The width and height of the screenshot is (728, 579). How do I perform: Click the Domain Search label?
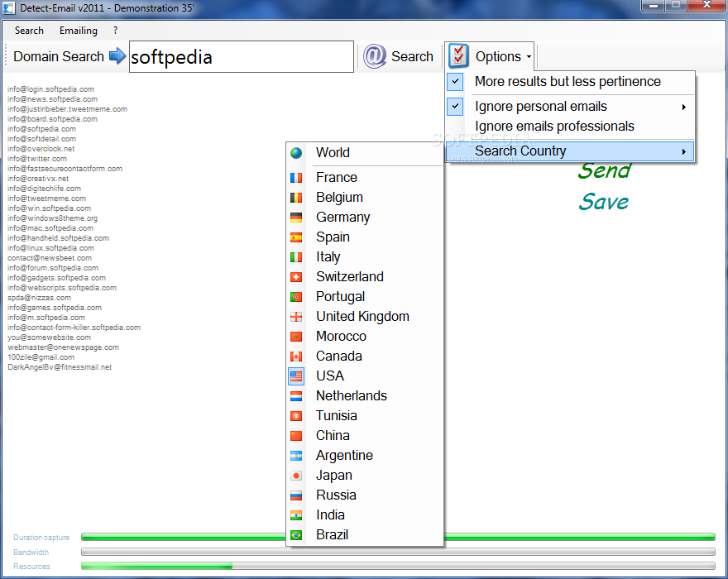point(59,56)
